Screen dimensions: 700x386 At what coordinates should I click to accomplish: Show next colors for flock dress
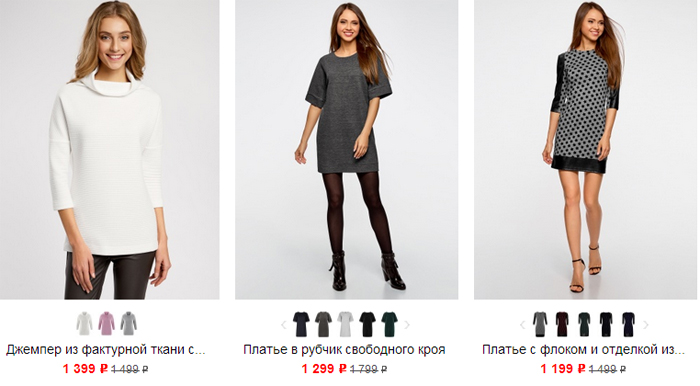click(646, 325)
